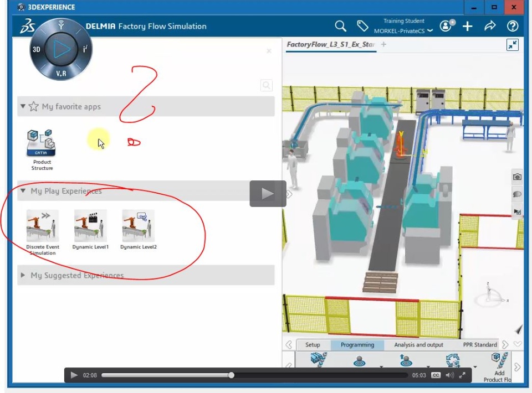Click the wooden pallet in the 3D scene
This screenshot has height=393, width=532.
(x=380, y=282)
